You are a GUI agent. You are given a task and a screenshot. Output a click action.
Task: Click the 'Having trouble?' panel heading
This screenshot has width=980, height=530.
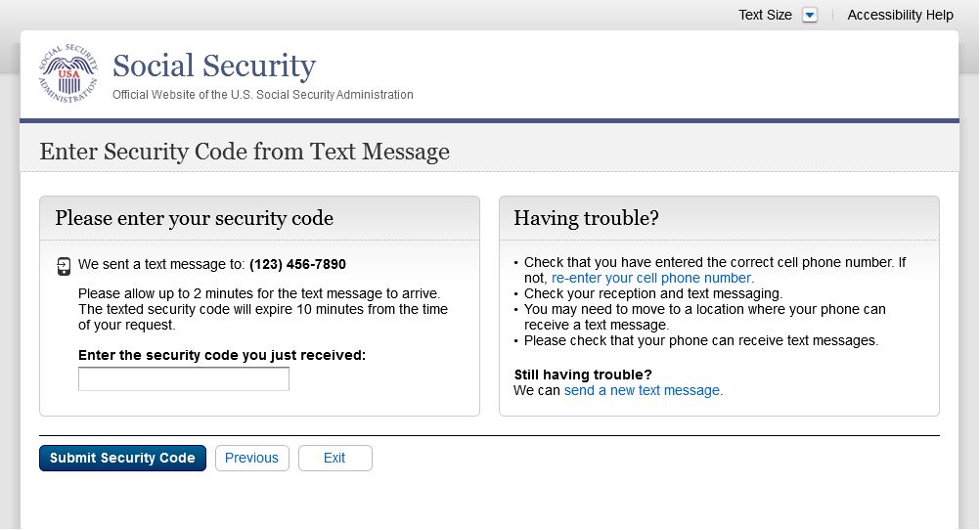(x=586, y=218)
